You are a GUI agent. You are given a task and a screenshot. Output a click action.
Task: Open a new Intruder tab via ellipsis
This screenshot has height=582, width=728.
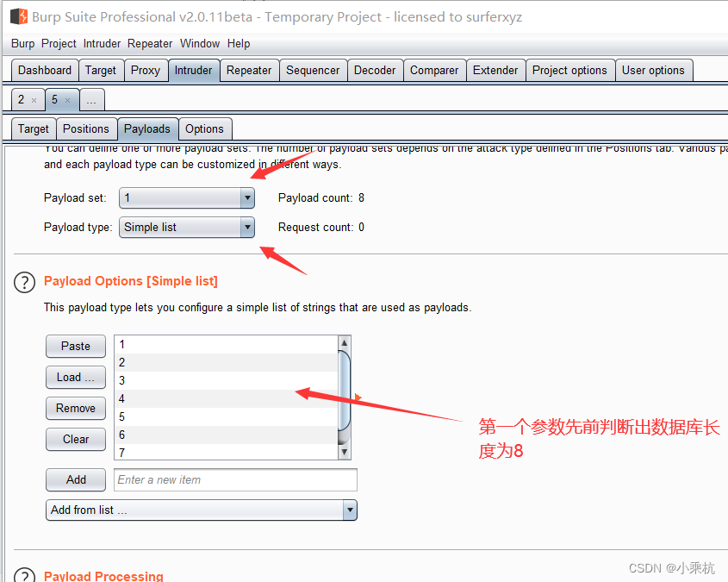point(91,99)
